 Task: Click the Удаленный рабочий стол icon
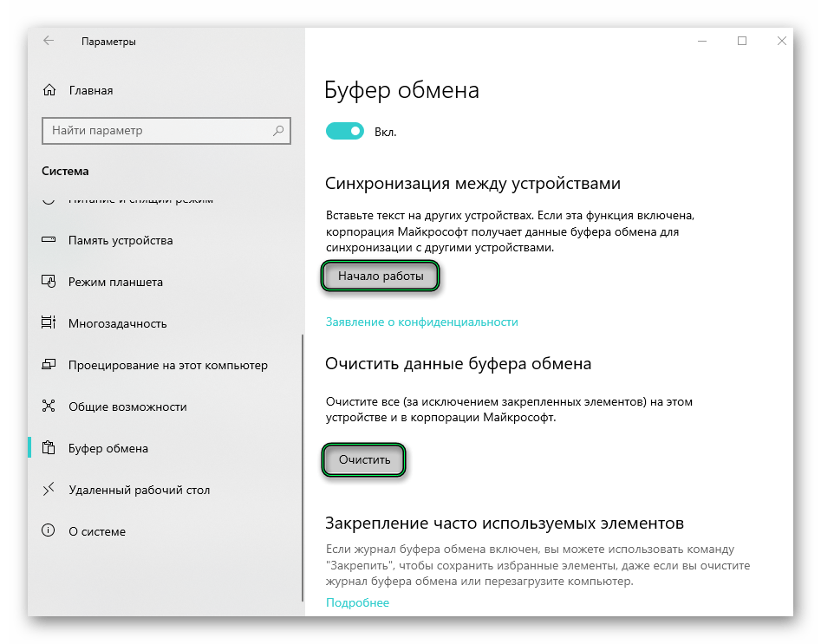[49, 490]
